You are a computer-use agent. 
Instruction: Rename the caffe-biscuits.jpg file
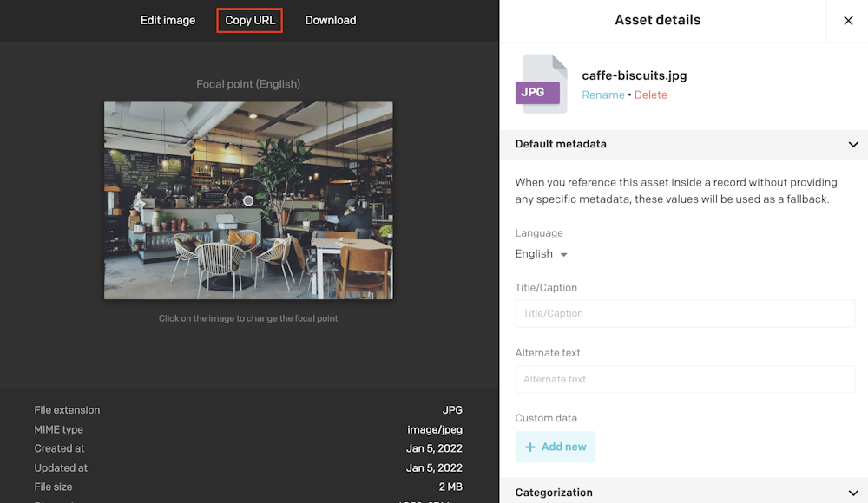coord(602,95)
